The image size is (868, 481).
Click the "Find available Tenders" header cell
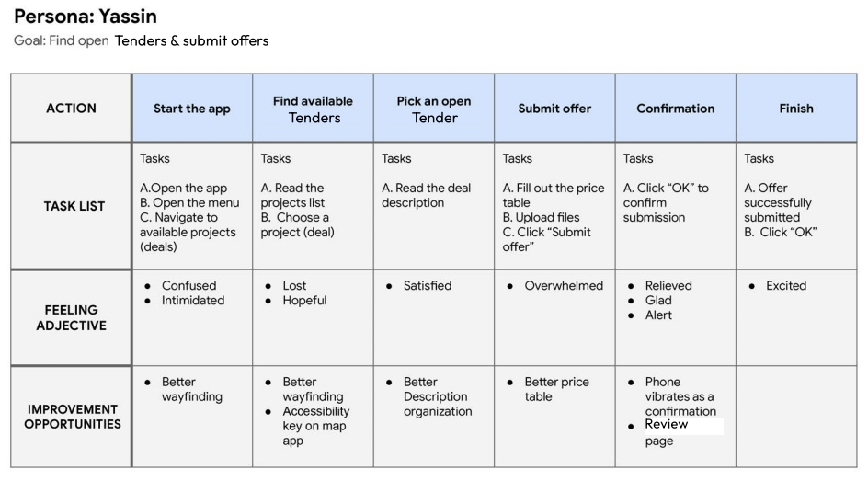pos(313,109)
